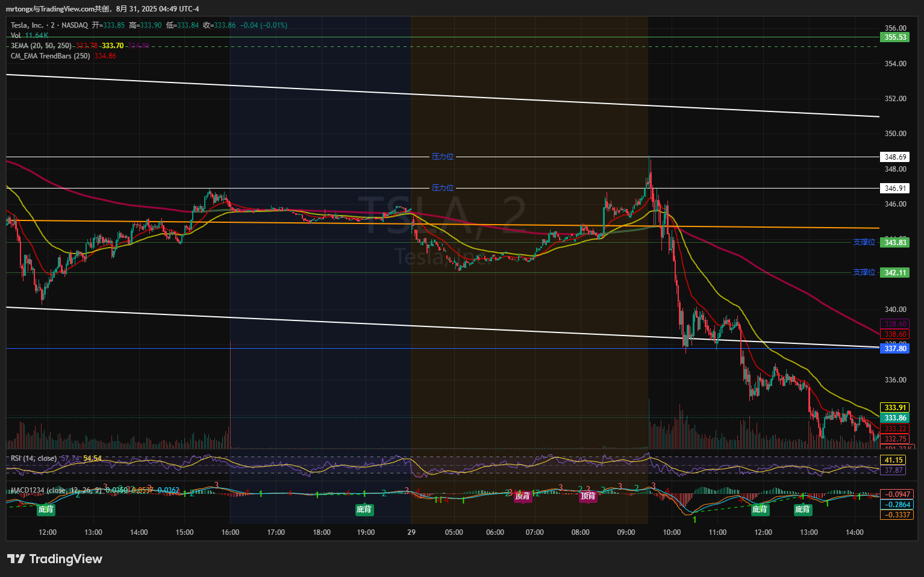
Task: Click the 18:00 time axis label
Action: pos(322,532)
